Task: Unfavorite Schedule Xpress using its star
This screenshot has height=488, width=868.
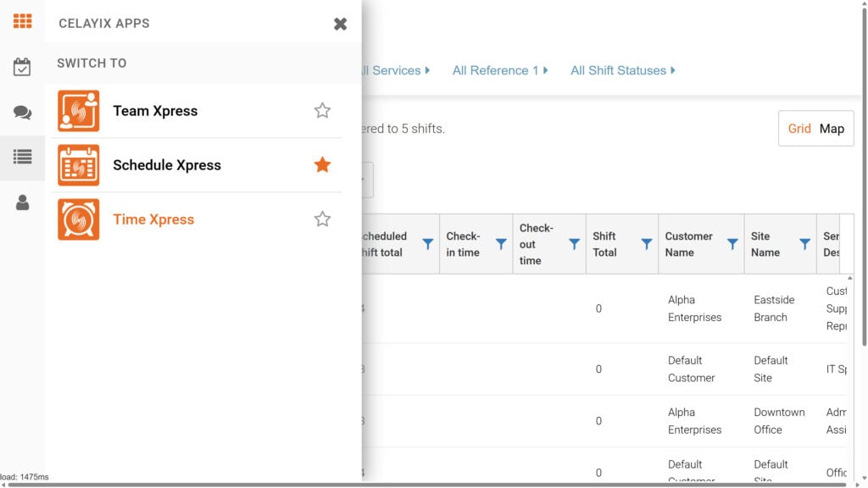Action: [x=322, y=165]
